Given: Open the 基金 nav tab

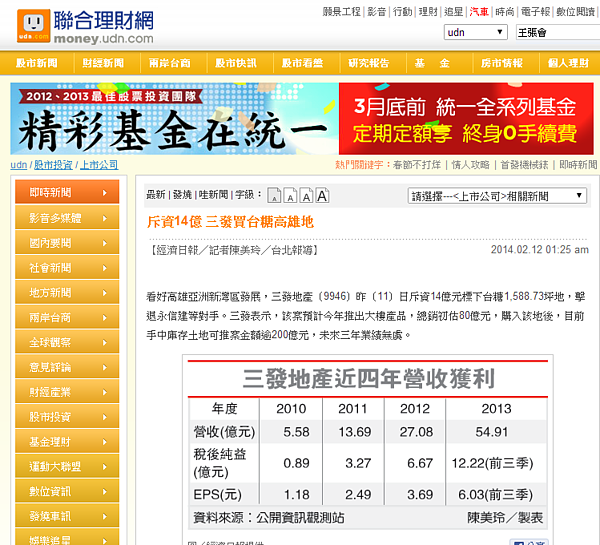Looking at the screenshot, I should [432, 63].
